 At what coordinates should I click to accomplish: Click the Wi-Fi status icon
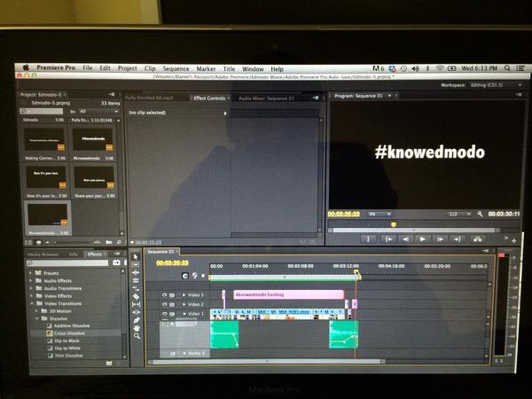440,68
